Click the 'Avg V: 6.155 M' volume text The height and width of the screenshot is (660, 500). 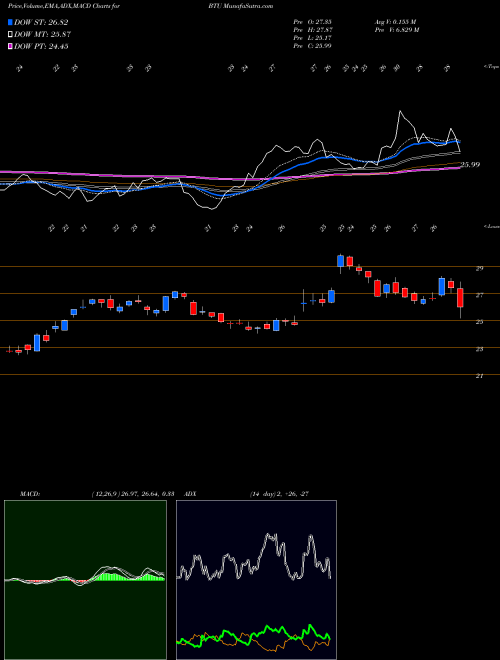pyautogui.click(x=396, y=22)
